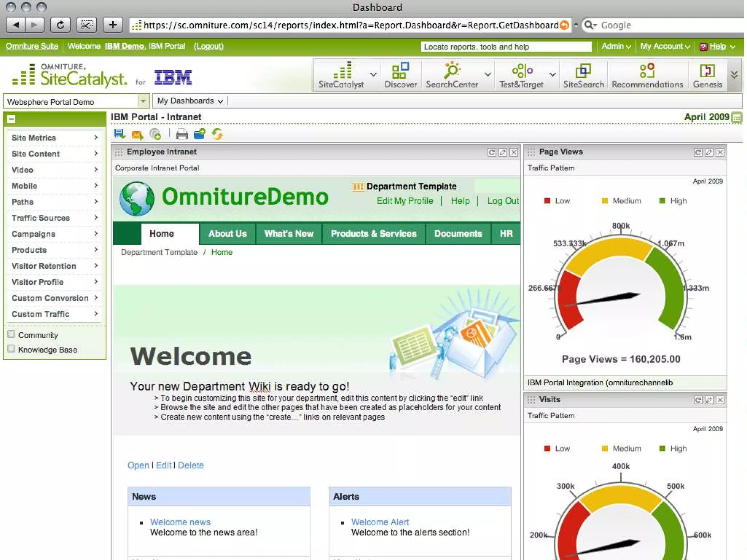Collapse the left menu with the minus button
This screenshot has width=747, height=560.
click(x=11, y=119)
